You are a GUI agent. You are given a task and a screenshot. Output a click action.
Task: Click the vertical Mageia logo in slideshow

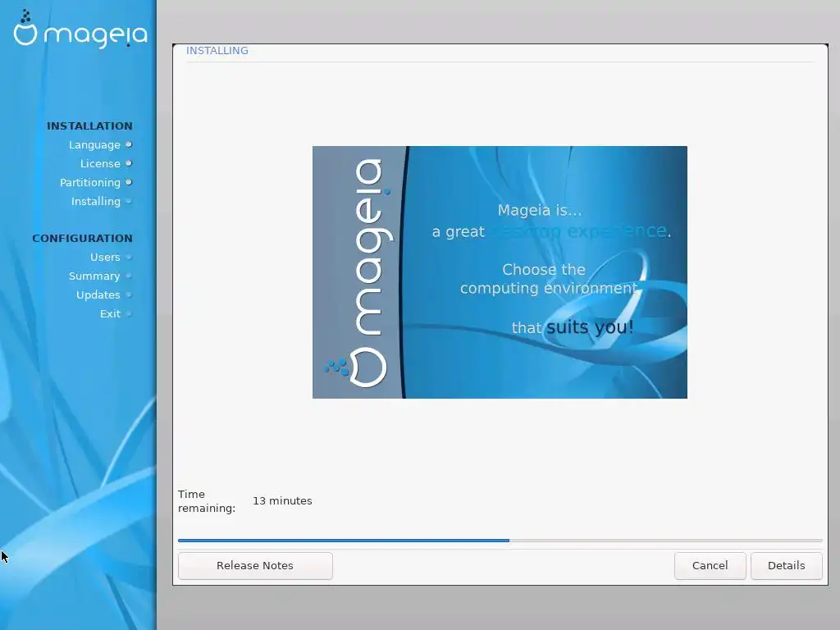359,272
